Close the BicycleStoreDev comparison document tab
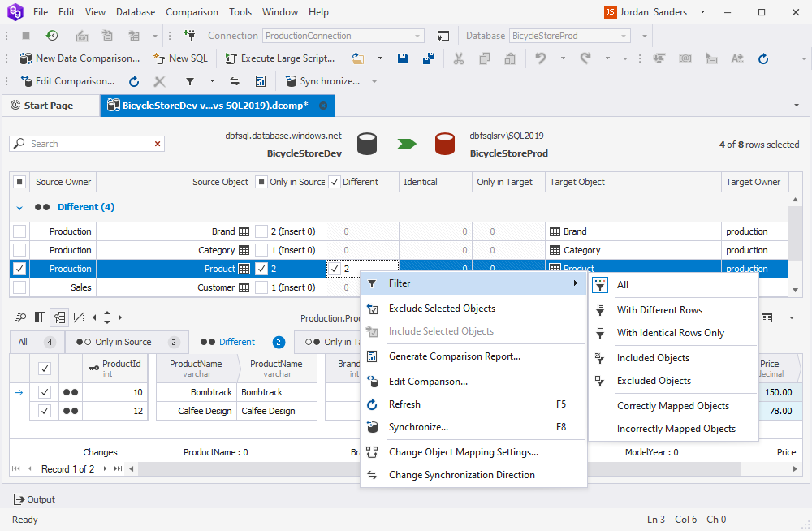The height and width of the screenshot is (531, 812). (323, 106)
